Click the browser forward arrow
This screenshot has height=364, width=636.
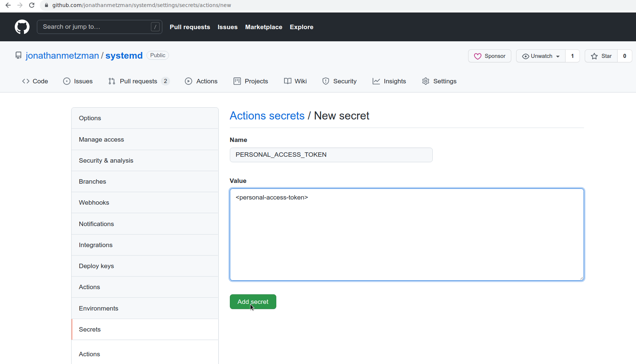pos(20,5)
